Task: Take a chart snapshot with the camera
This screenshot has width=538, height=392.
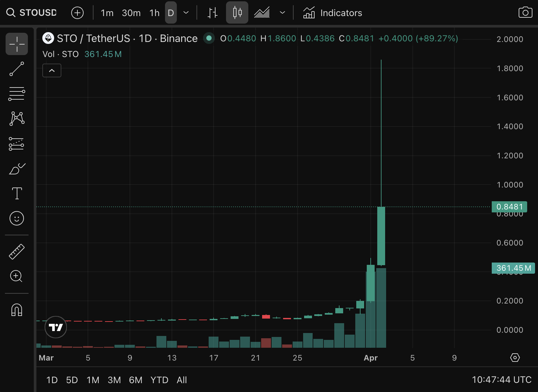Action: pyautogui.click(x=525, y=12)
